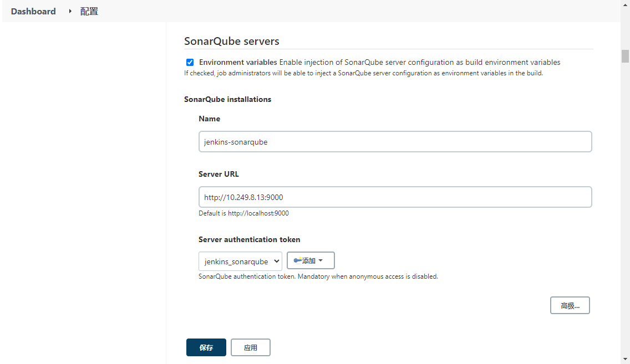
Task: Click the 配置 breadcrumb item
Action: coord(89,11)
